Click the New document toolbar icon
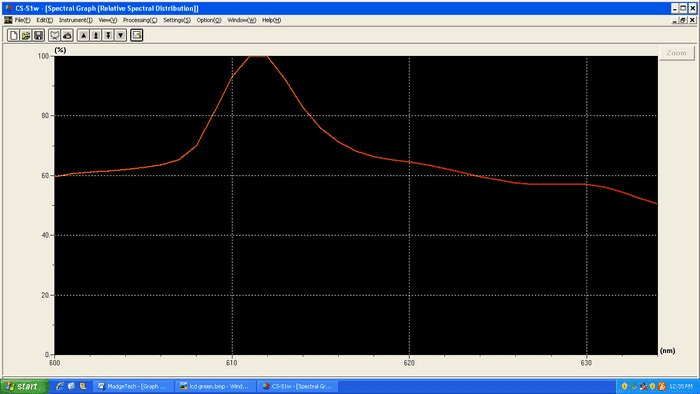Image resolution: width=700 pixels, height=394 pixels. pos(13,35)
